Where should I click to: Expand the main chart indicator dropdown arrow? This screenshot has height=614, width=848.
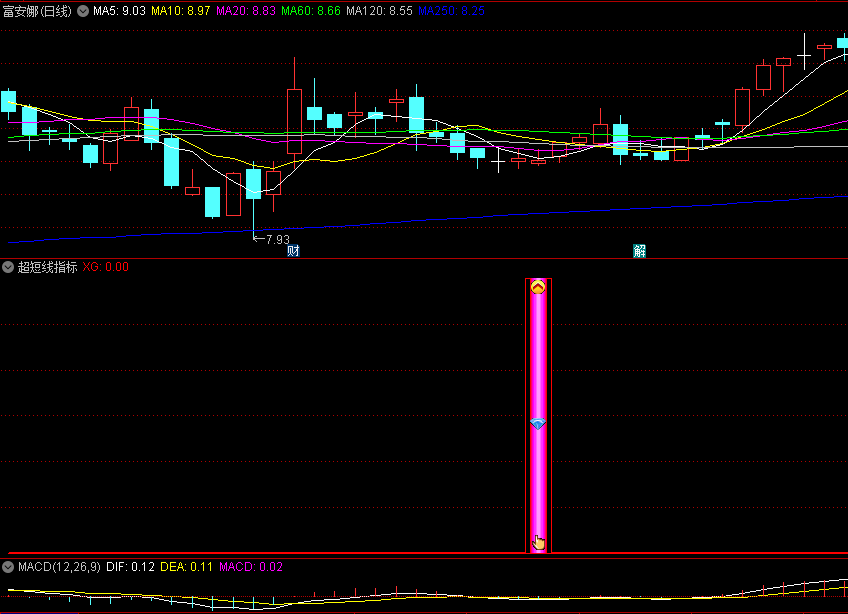click(x=83, y=11)
